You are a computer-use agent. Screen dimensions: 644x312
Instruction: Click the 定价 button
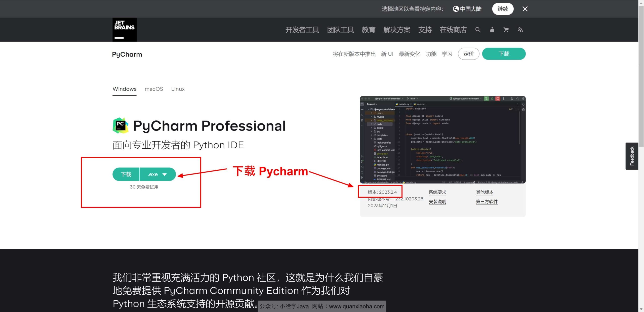click(x=468, y=54)
